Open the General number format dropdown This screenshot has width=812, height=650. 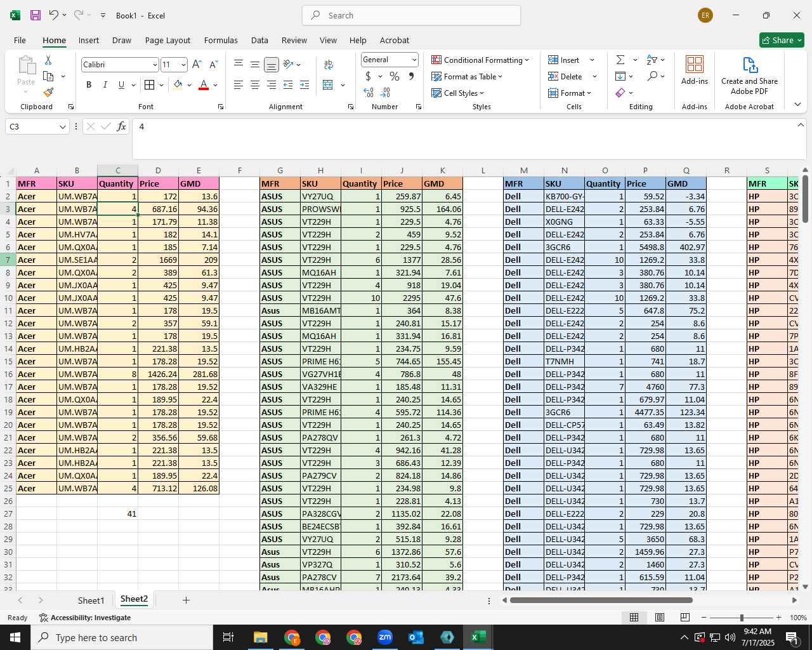414,60
